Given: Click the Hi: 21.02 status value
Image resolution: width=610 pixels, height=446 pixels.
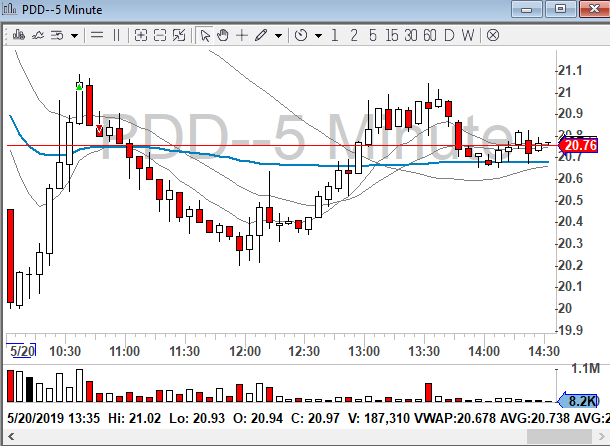Looking at the screenshot, I should click(134, 418).
